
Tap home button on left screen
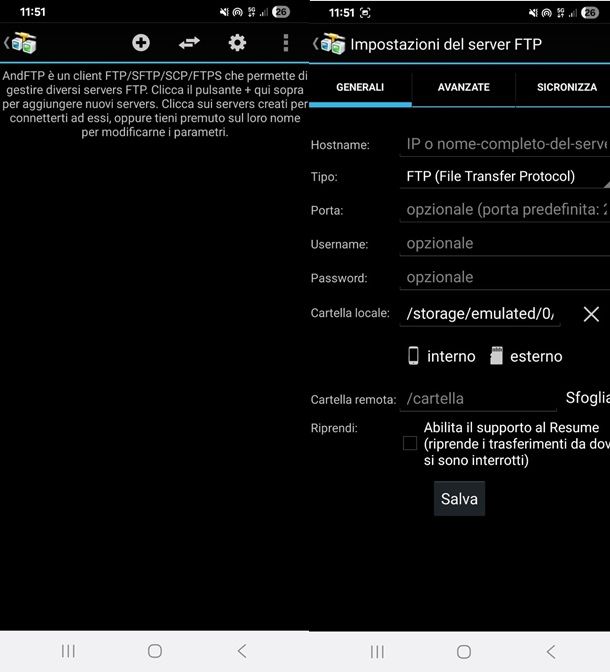click(155, 651)
